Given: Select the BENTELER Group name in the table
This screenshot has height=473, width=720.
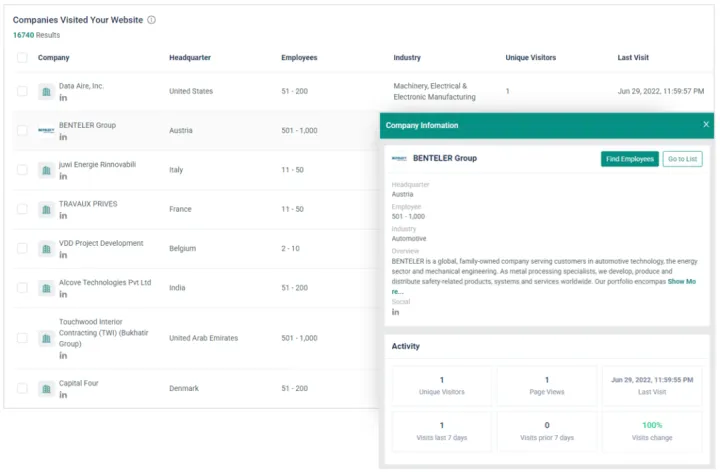Looking at the screenshot, I should coord(87,125).
